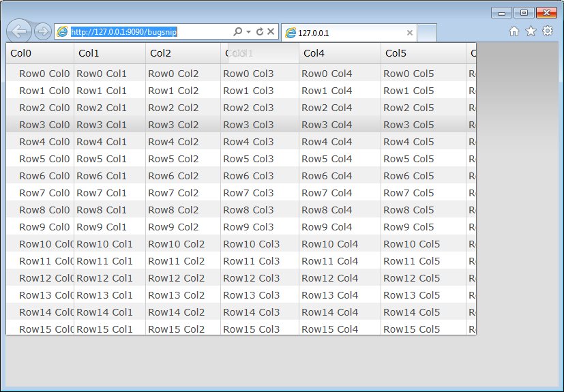Select the Col5 column header
This screenshot has width=564, height=392.
(423, 53)
